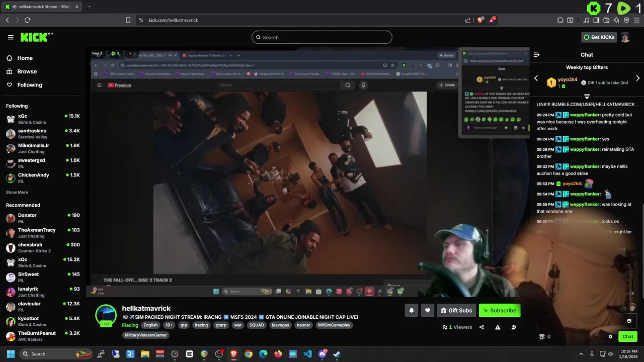Collapse the chat panel
Screen dimensions: 644x362
(536, 55)
